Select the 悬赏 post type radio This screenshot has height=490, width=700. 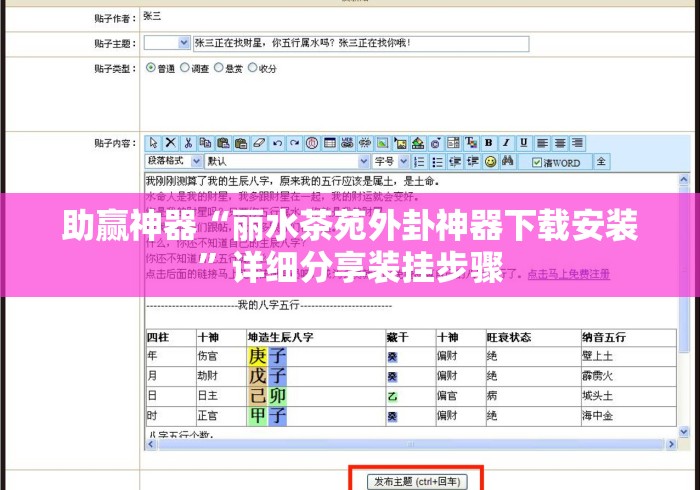click(x=218, y=68)
